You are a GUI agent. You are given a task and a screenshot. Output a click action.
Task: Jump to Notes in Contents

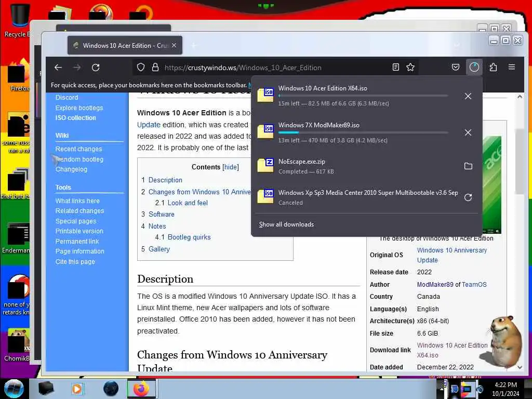pos(157,226)
